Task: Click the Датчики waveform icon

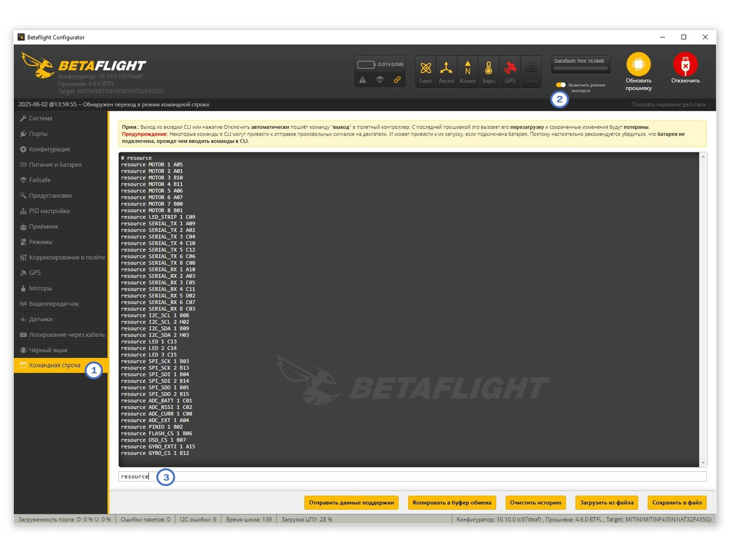Action: 23,319
